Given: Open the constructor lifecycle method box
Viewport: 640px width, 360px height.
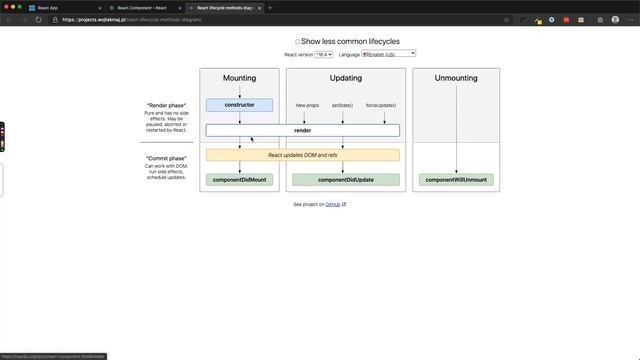Looking at the screenshot, I should pyautogui.click(x=240, y=105).
